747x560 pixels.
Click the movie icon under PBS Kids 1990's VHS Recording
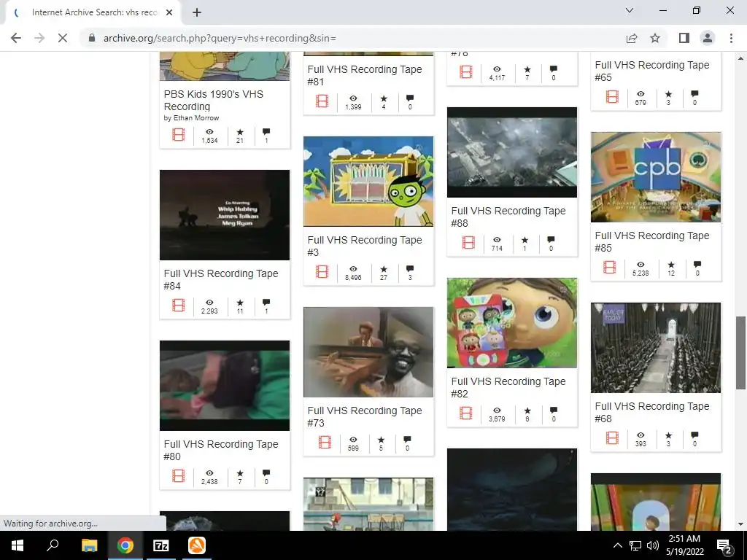[179, 135]
